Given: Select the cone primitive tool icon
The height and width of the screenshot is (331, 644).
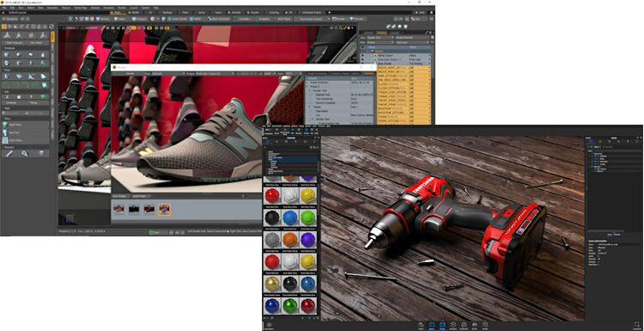Looking at the screenshot, I should (x=43, y=54).
